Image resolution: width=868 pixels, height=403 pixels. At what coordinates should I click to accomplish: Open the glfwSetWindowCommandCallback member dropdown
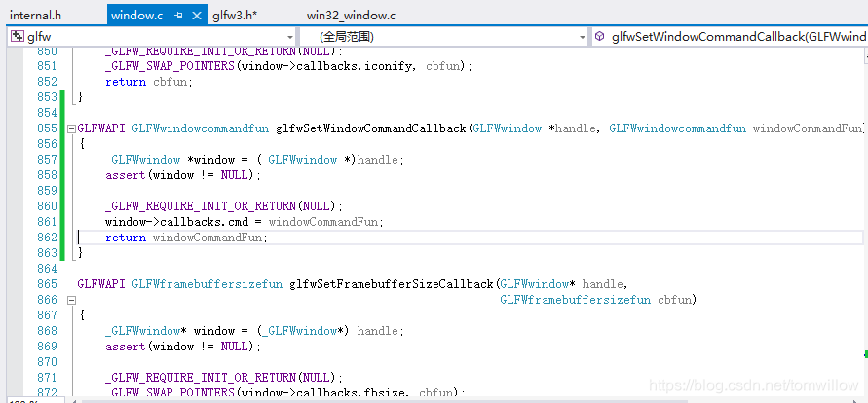[x=730, y=37]
